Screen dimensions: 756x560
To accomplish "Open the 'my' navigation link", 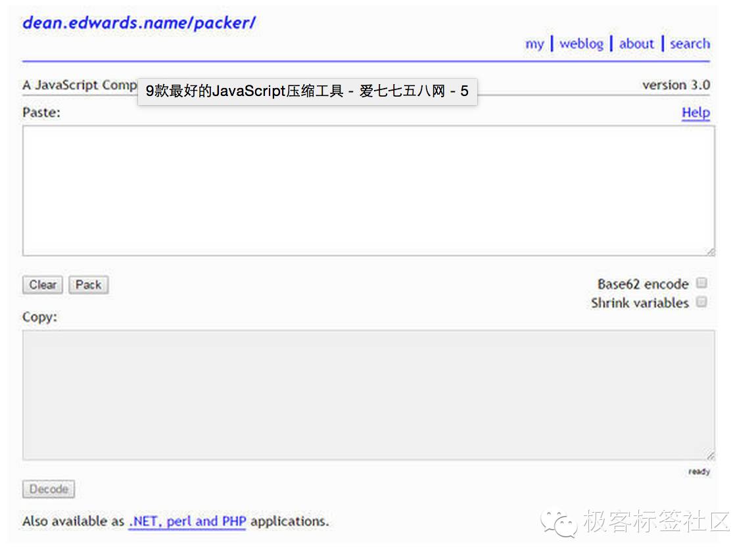I will [534, 44].
